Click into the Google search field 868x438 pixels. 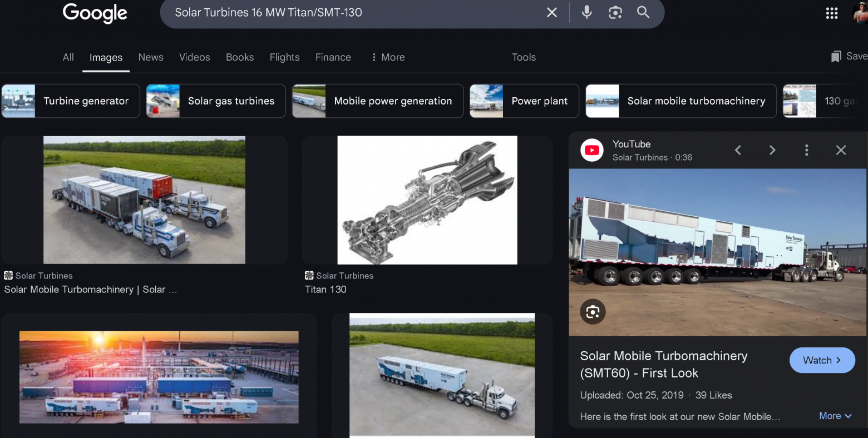click(x=356, y=12)
